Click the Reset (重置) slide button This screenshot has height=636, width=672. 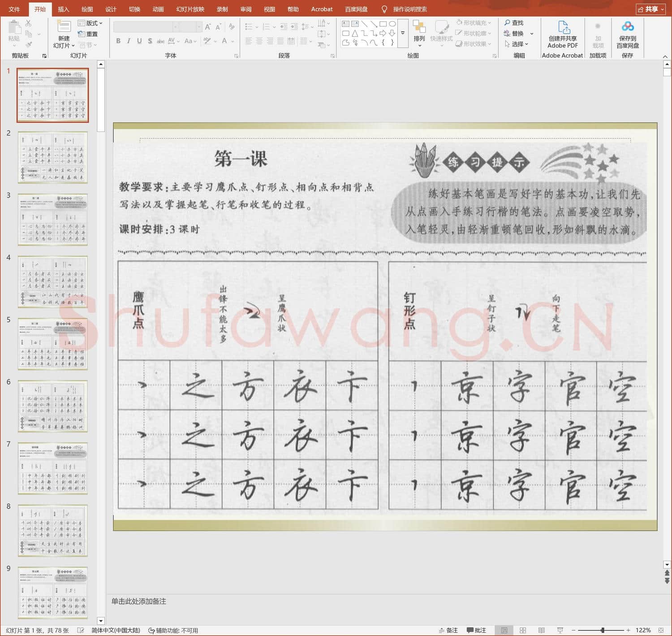[88, 34]
